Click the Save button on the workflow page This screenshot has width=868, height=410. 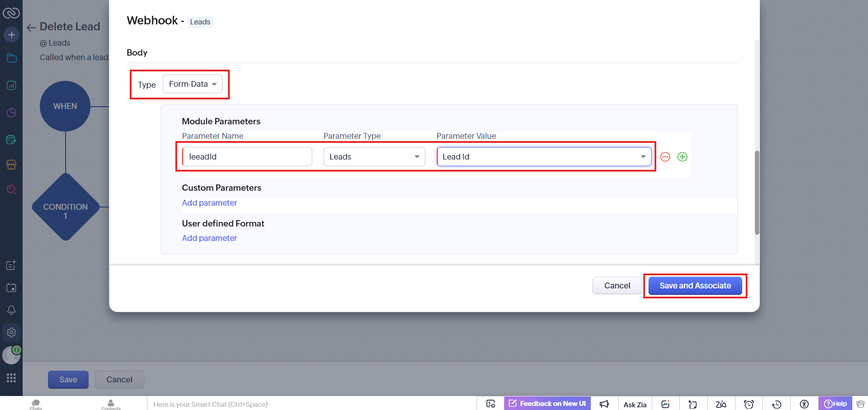pos(68,380)
